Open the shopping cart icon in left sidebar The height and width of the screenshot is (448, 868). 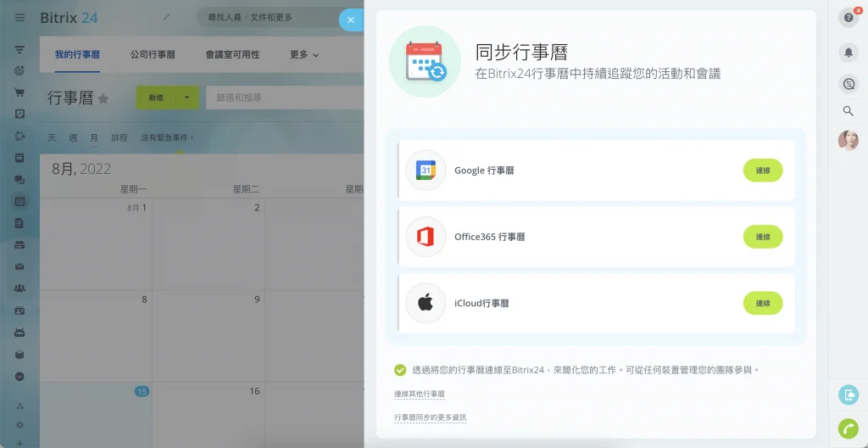[19, 92]
